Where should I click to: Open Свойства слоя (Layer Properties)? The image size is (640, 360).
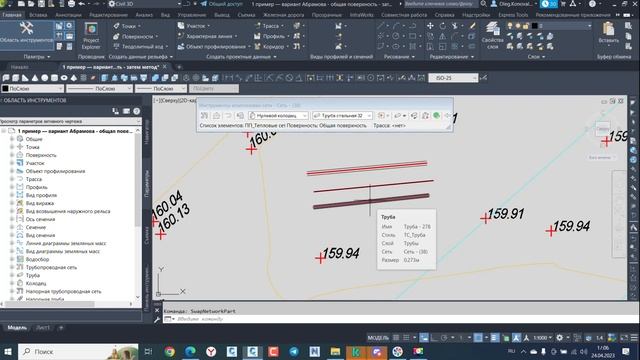click(492, 35)
